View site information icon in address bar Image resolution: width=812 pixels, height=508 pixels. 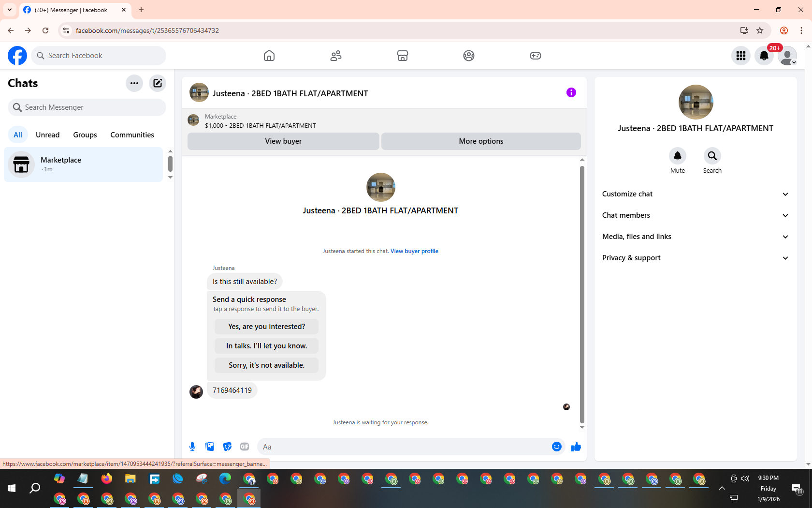point(66,30)
